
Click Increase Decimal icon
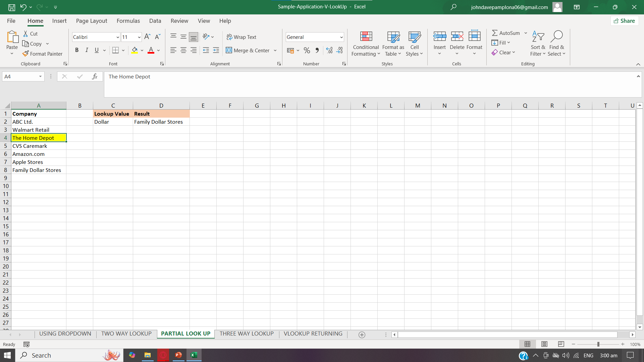(329, 50)
